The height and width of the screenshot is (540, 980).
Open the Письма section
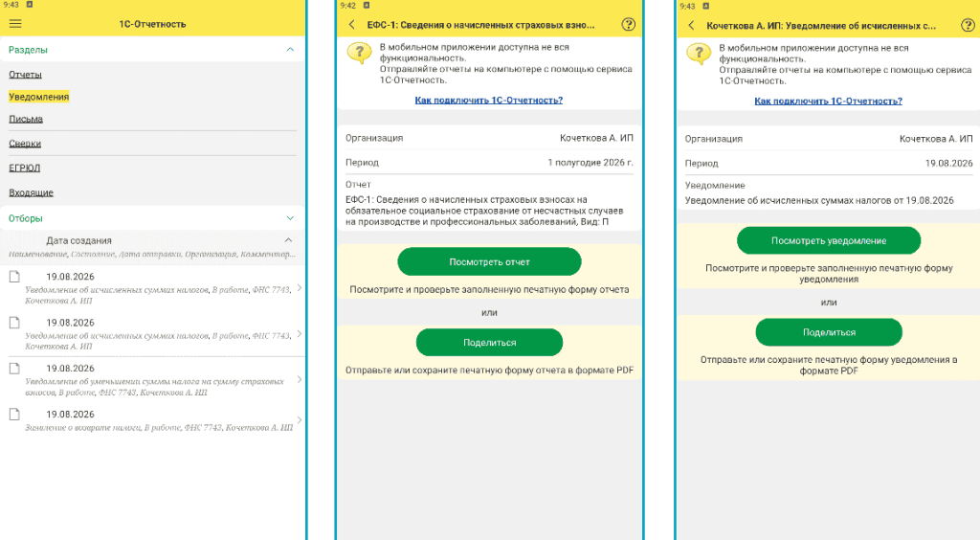click(x=26, y=119)
